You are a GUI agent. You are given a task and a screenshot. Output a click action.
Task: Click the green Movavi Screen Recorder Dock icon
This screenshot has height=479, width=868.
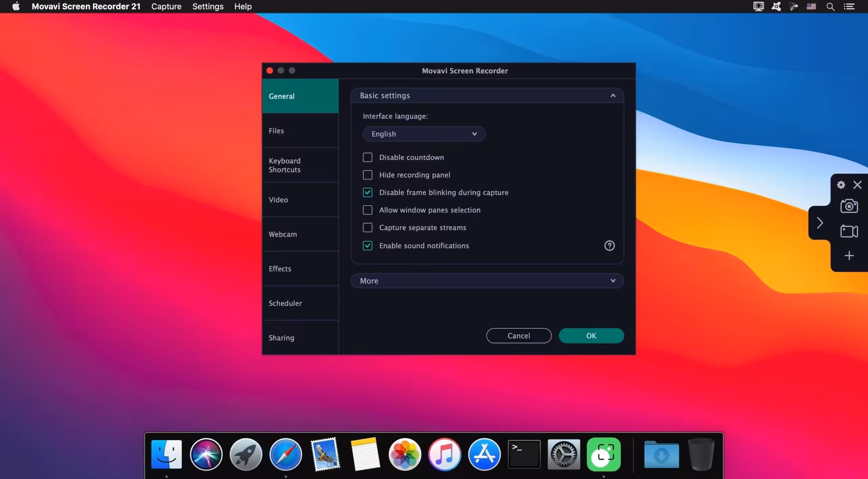click(604, 454)
